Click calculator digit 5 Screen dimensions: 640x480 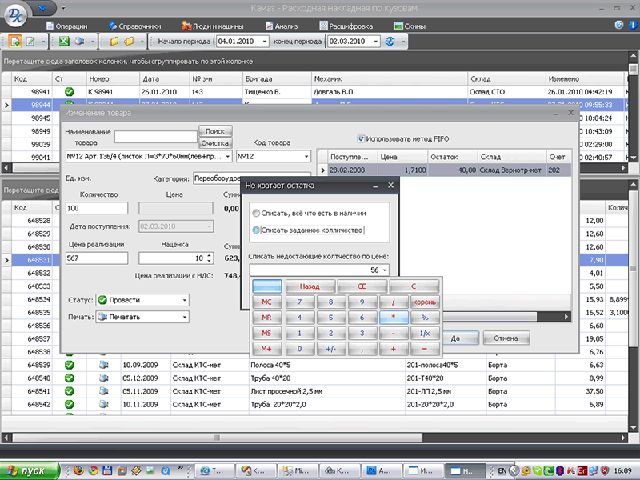[331, 318]
